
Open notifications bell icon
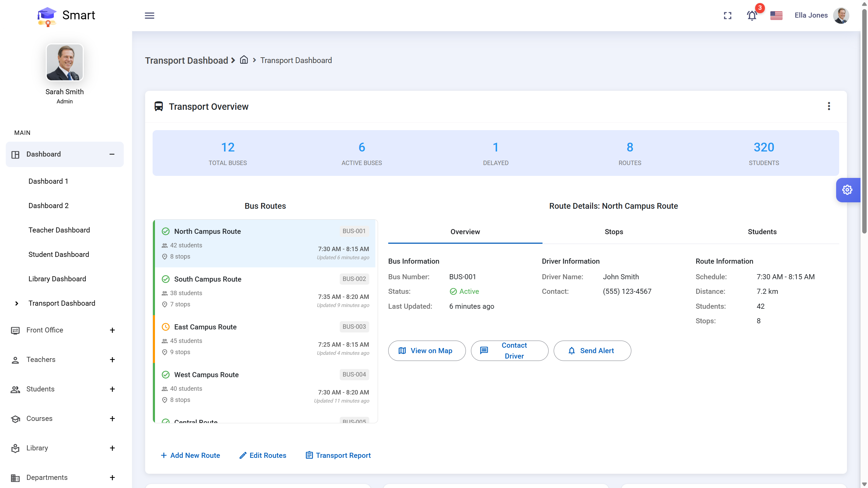click(x=752, y=16)
